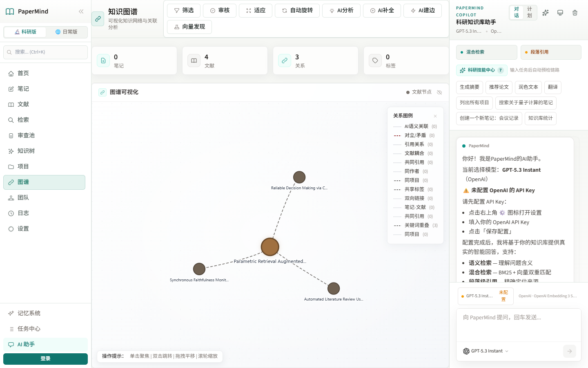Image resolution: width=588 pixels, height=368 pixels.
Task: Open the 笔记 notes section
Action: point(44,89)
